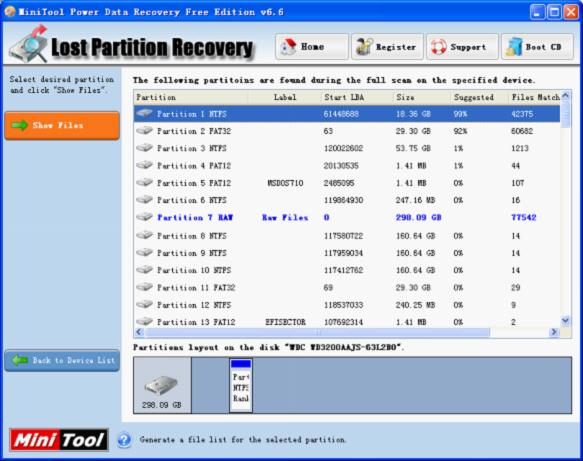Click the Boot CD button
The width and height of the screenshot is (583, 461).
[x=537, y=47]
